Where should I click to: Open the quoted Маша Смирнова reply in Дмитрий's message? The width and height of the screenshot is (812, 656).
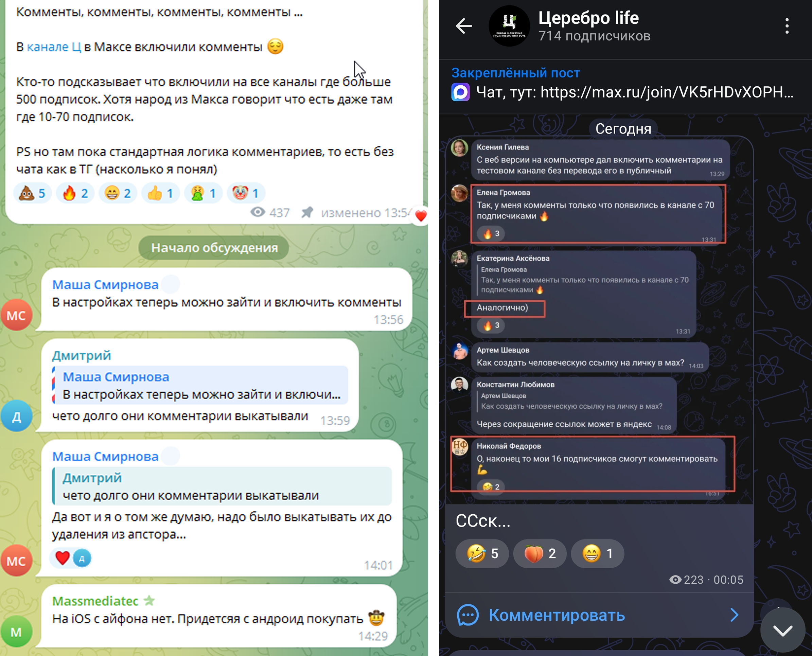200,386
